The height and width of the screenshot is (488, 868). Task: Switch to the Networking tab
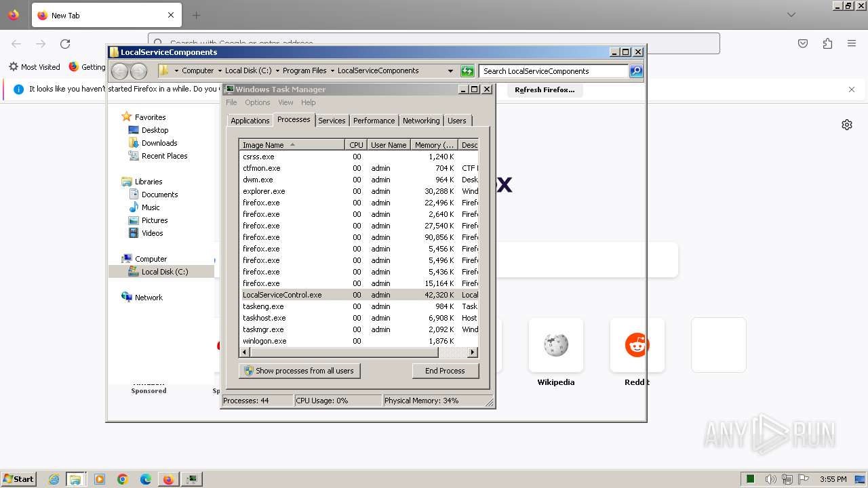click(421, 121)
